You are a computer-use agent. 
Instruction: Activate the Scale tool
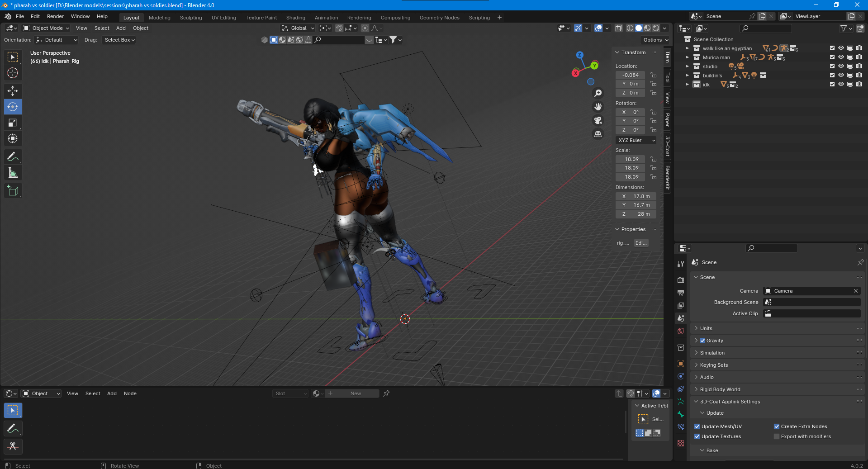click(13, 123)
